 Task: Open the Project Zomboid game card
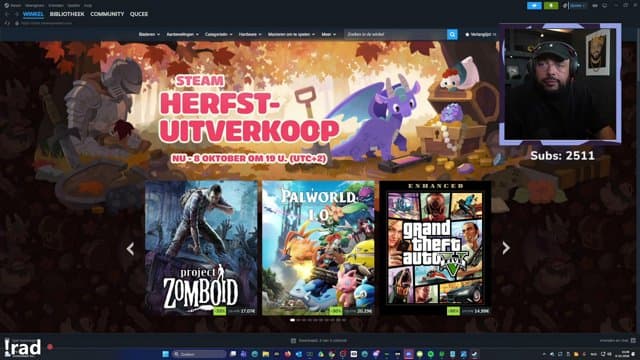click(x=201, y=248)
